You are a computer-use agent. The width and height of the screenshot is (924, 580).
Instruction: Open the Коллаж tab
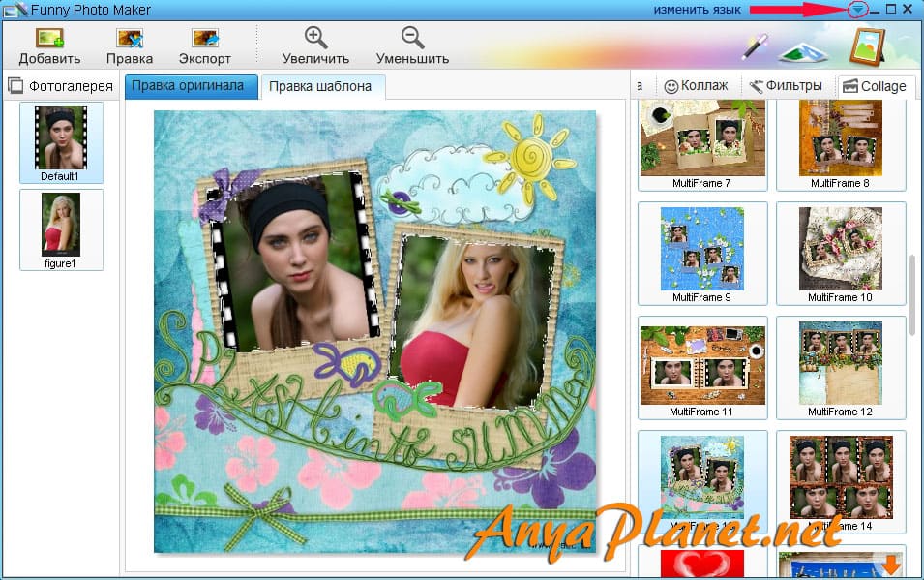(x=697, y=86)
